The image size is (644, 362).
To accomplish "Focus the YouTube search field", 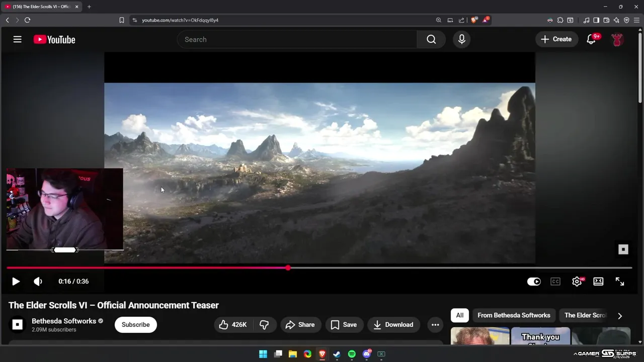I will [x=297, y=39].
